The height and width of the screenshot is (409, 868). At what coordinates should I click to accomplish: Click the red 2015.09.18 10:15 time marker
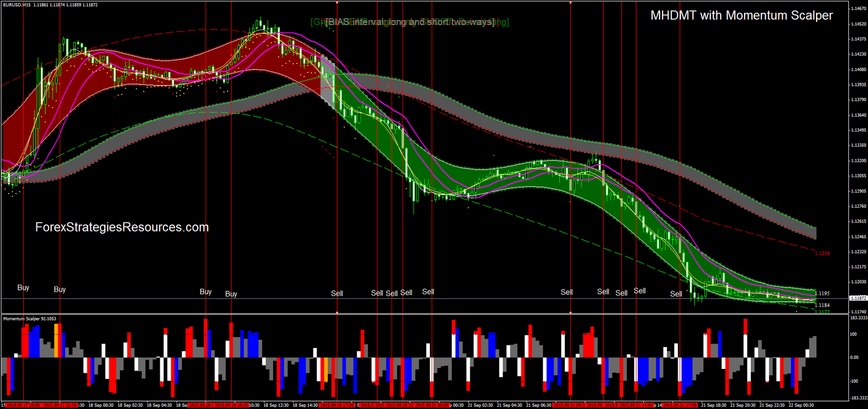(x=231, y=405)
